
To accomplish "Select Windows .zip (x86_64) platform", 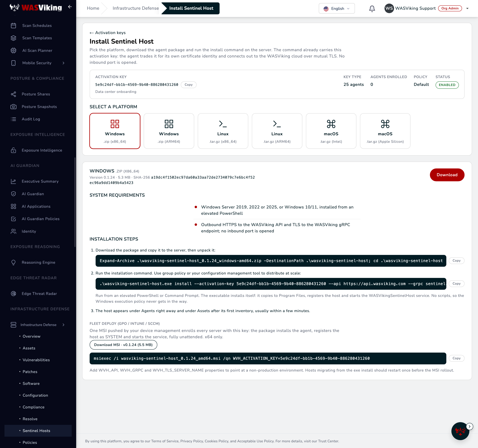I will pos(115,131).
